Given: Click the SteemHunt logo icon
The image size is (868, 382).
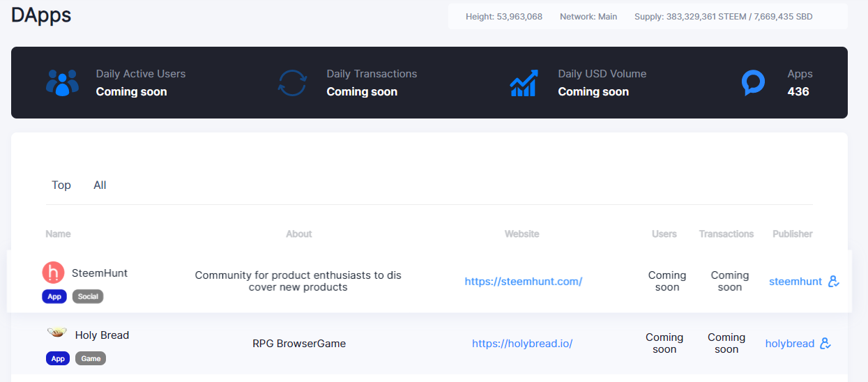Looking at the screenshot, I should [54, 273].
